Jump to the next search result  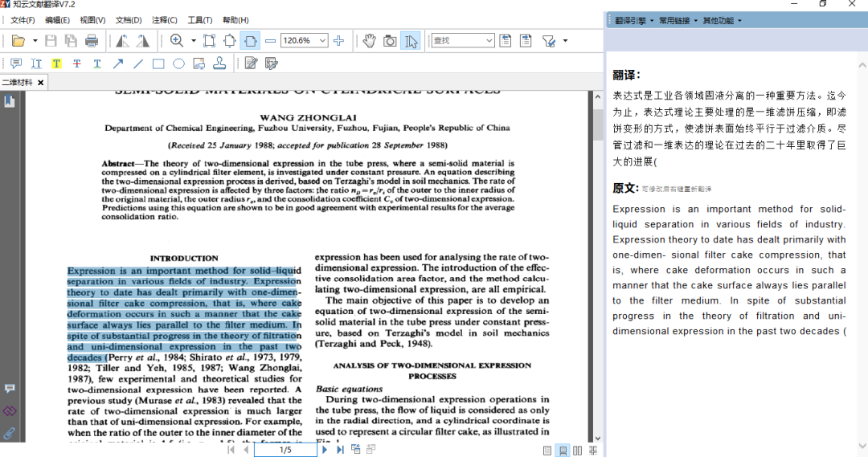point(526,41)
